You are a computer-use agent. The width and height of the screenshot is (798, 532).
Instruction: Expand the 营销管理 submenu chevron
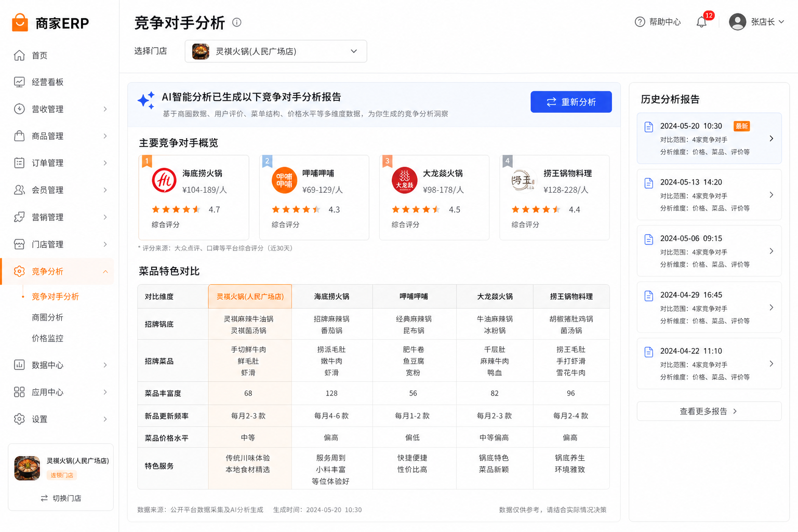pyautogui.click(x=105, y=217)
